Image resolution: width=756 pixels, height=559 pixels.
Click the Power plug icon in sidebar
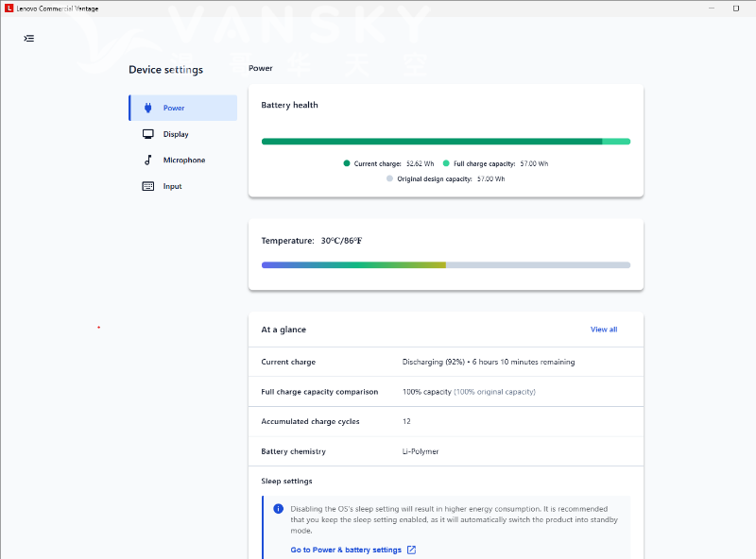(147, 108)
